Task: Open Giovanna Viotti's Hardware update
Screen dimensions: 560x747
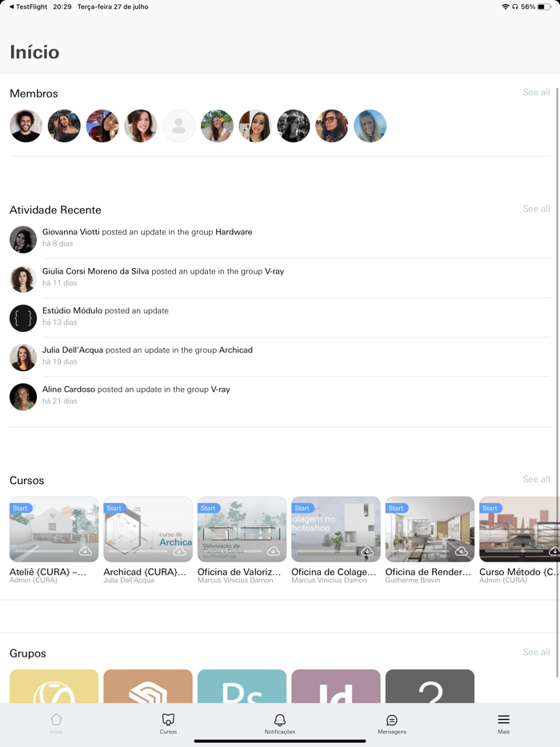Action: (280, 238)
